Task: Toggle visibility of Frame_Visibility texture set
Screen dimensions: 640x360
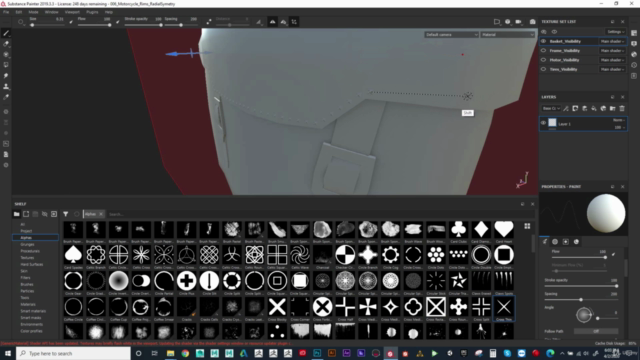Action: 543,51
